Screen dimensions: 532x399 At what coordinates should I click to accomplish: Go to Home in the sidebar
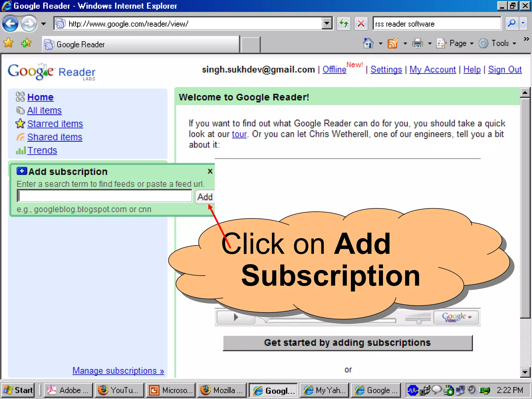tap(40, 97)
